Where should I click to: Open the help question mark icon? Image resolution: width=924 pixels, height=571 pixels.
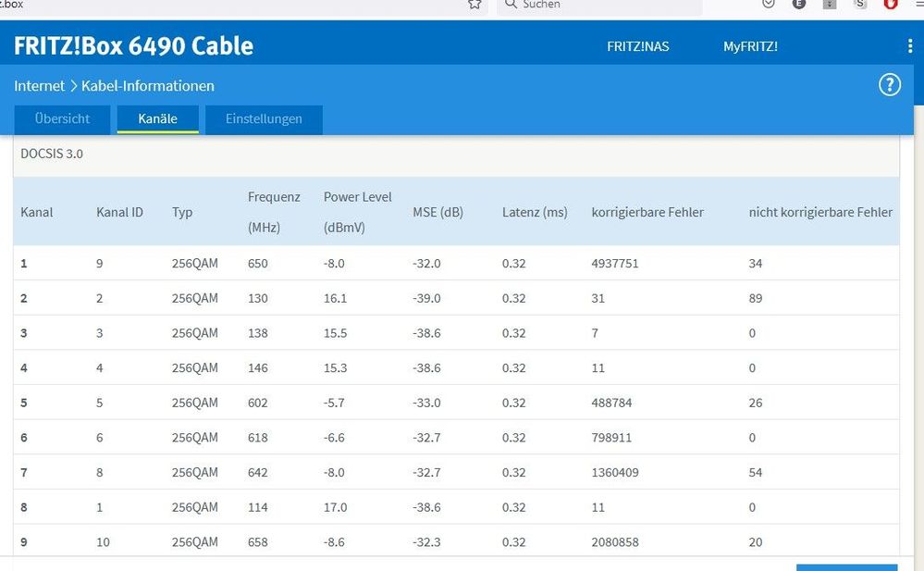889,85
